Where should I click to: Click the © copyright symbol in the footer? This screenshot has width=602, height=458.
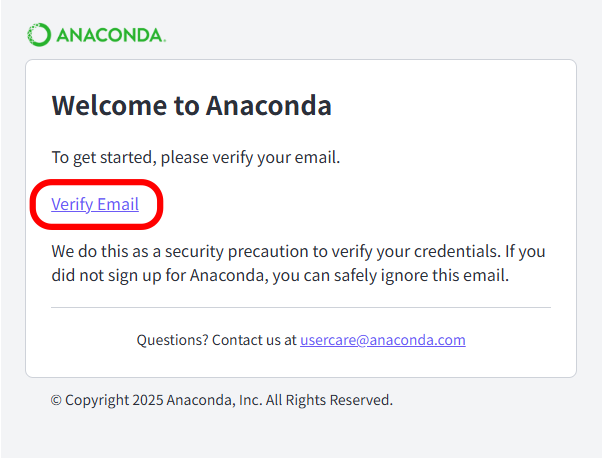click(56, 400)
